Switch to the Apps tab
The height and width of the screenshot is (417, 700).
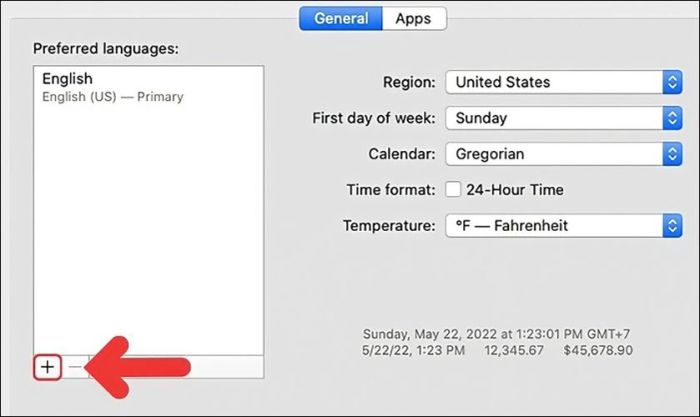coord(414,18)
